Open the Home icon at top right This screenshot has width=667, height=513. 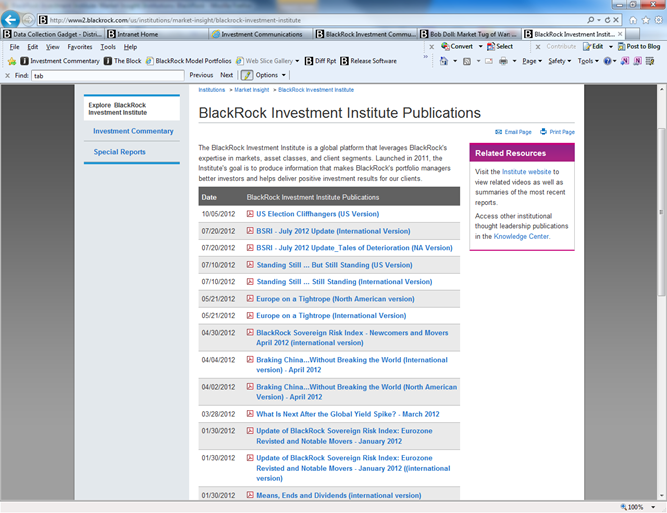(x=633, y=20)
